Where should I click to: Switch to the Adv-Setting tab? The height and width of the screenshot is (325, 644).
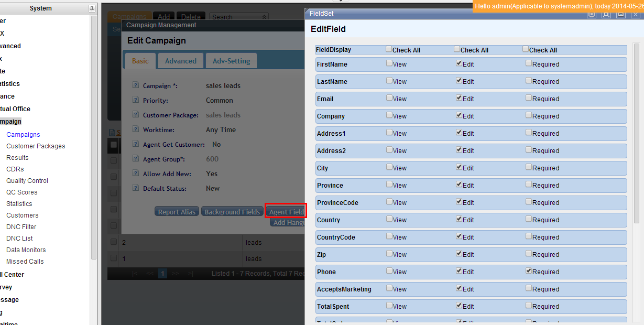pos(231,61)
